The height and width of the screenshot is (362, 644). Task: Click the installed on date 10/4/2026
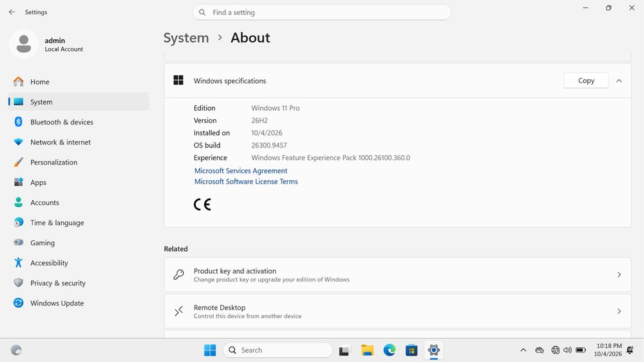pos(267,133)
